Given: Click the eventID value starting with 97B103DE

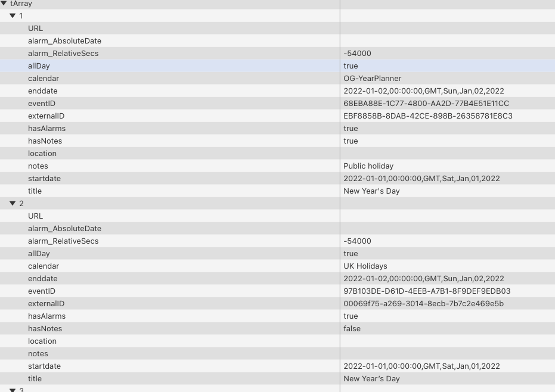Looking at the screenshot, I should point(427,291).
